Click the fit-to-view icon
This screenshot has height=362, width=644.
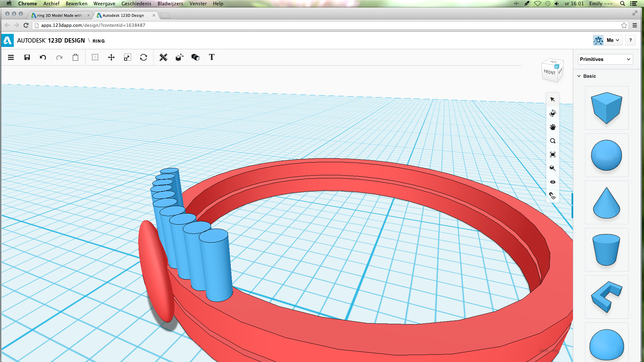(x=553, y=155)
